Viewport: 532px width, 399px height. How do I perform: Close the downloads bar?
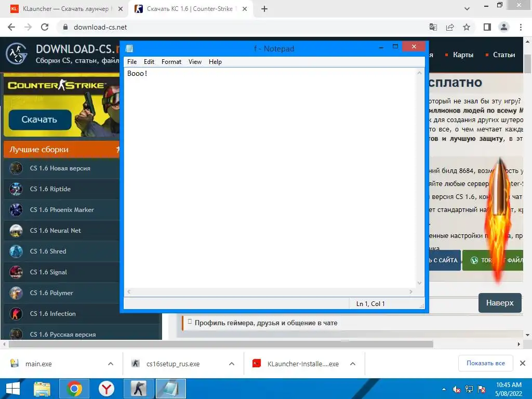[x=523, y=363]
